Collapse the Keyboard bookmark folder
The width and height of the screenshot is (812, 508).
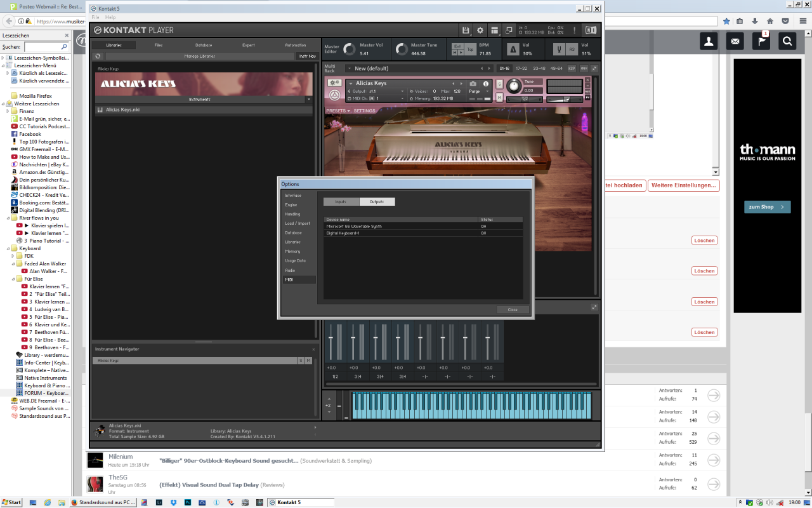8,248
